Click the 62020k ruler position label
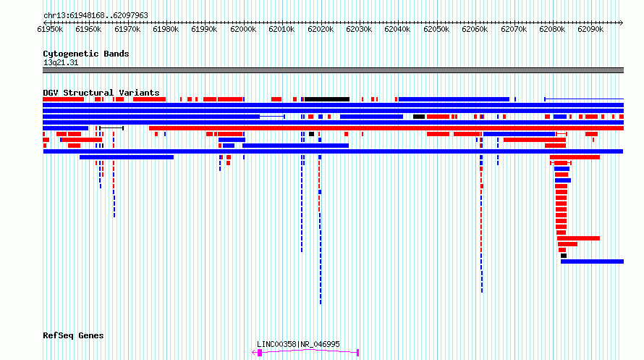Image resolution: width=644 pixels, height=360 pixels. (x=321, y=30)
